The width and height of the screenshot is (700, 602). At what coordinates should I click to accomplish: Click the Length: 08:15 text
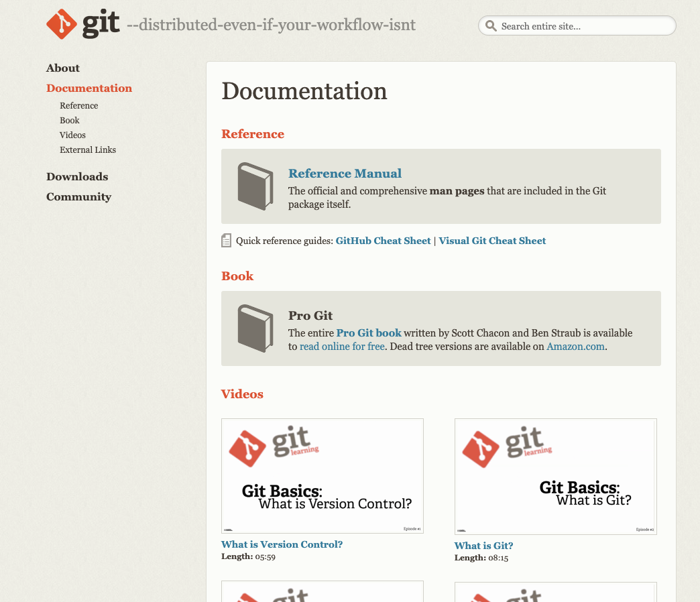[x=481, y=558]
